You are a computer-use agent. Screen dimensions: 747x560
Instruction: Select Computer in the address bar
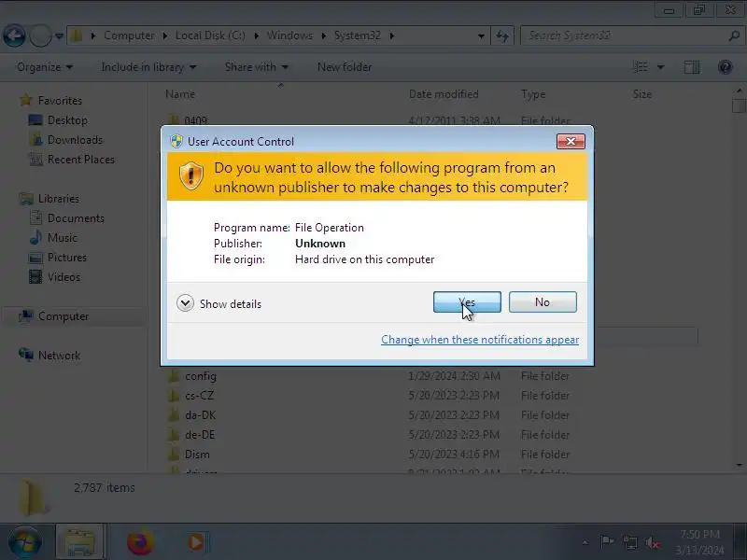point(129,35)
